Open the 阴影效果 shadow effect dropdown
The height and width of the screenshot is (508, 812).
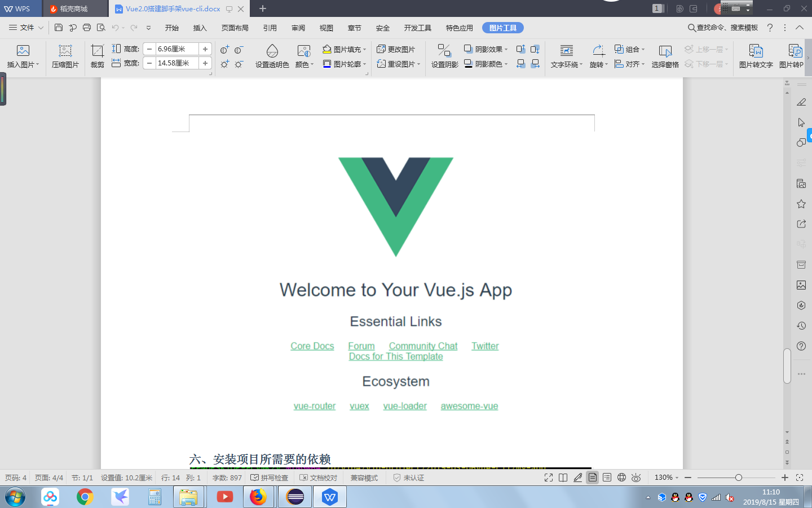tap(486, 49)
